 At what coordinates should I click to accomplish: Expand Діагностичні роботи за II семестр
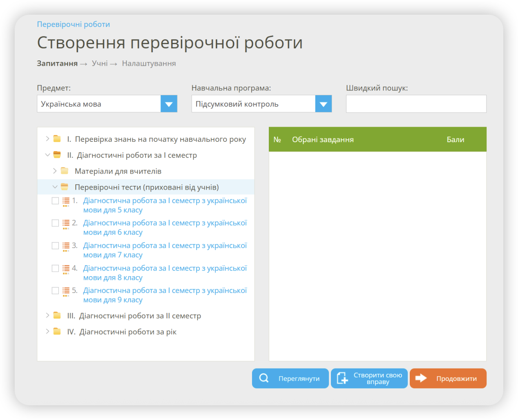[47, 315]
